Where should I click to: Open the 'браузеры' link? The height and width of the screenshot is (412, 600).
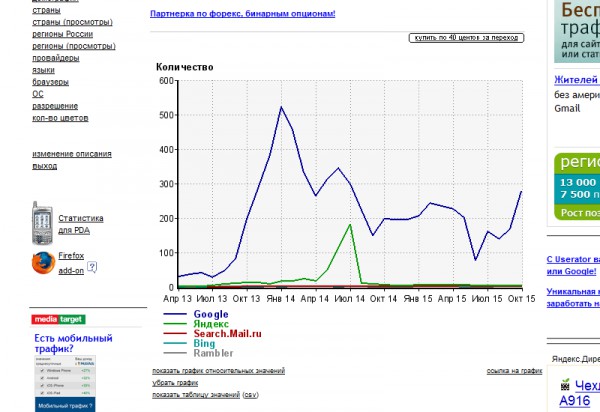51,82
